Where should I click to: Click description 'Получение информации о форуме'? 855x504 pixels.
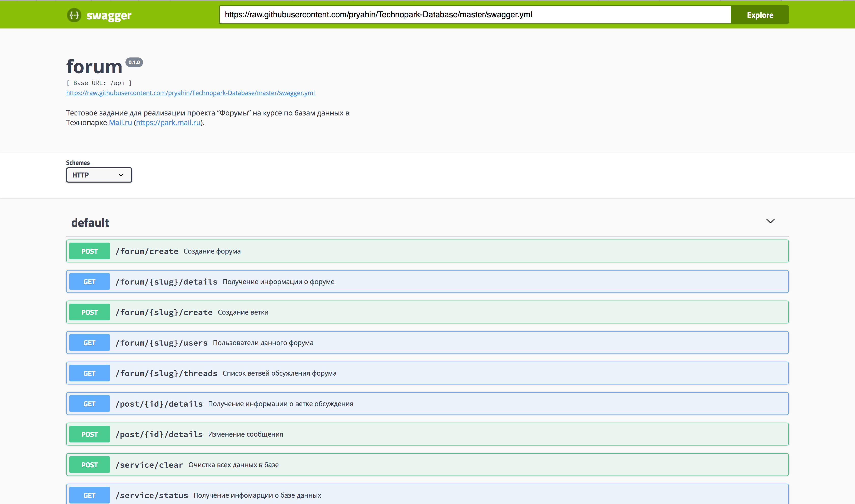pyautogui.click(x=278, y=282)
